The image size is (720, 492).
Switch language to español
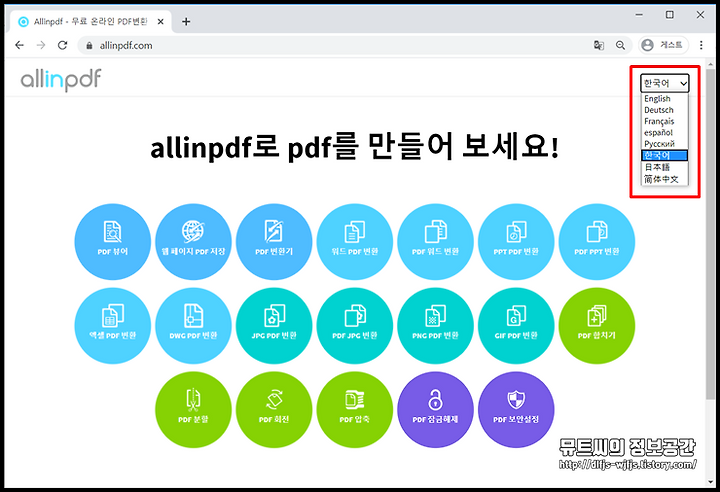tap(664, 133)
